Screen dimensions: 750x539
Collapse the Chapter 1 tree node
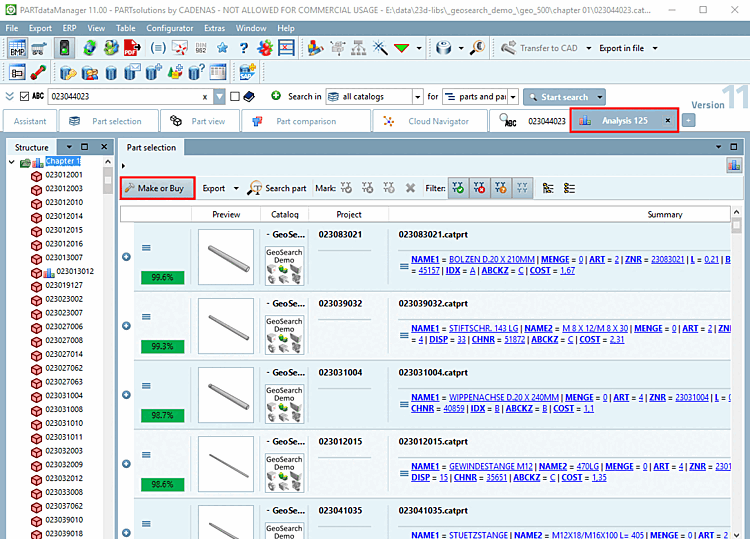(x=11, y=163)
